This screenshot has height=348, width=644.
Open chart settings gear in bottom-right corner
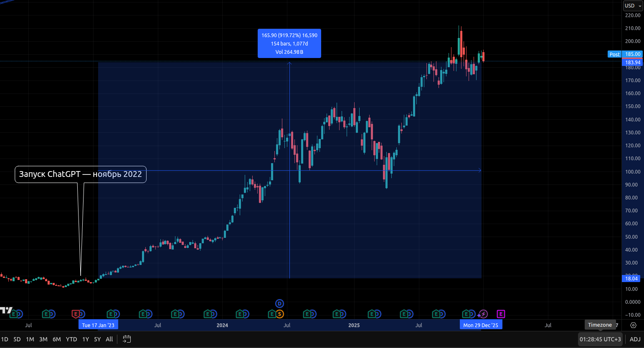633,325
